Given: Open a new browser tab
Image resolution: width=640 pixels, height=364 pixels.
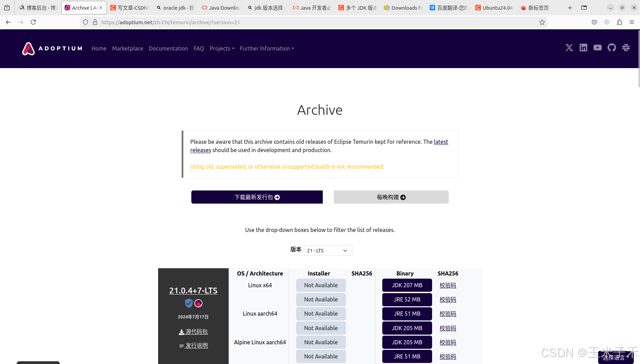Looking at the screenshot, I should click(x=570, y=8).
